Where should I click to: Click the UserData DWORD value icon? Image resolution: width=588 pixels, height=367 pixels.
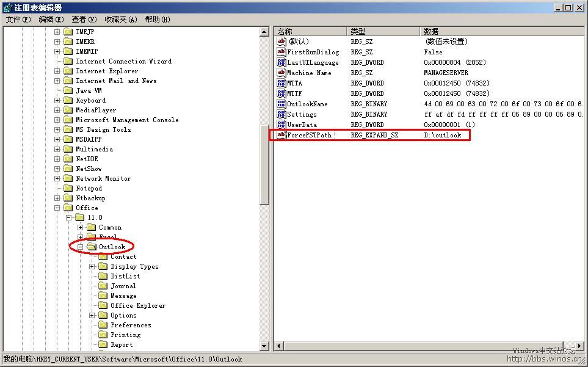(281, 125)
